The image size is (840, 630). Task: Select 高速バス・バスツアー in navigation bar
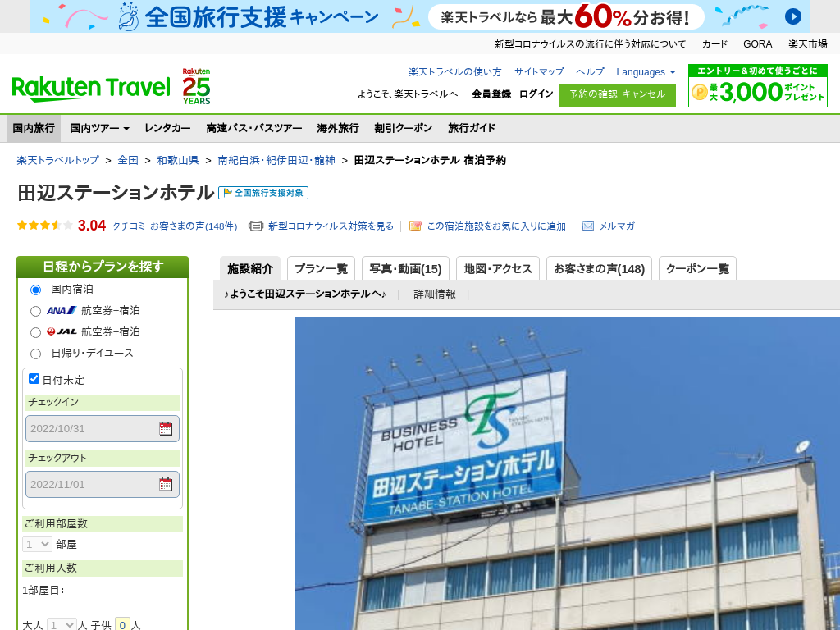pos(254,128)
